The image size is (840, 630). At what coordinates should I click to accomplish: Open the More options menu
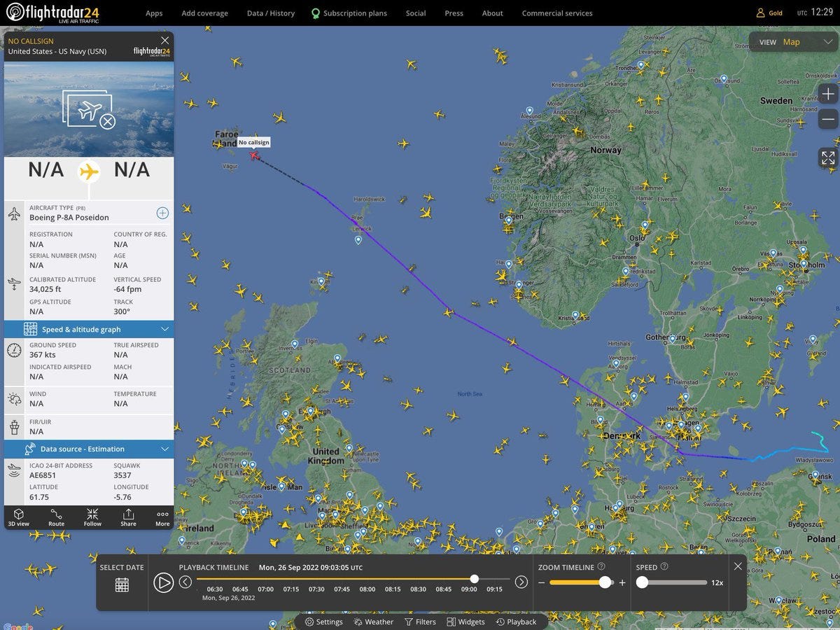tap(162, 517)
